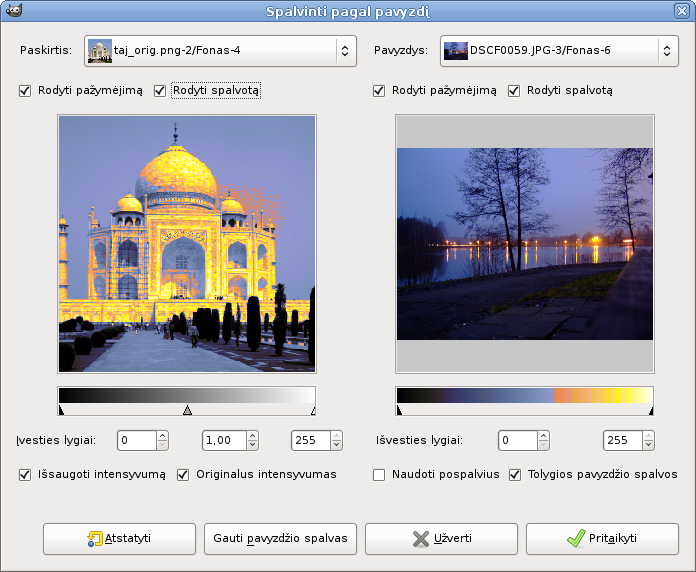The image size is (696, 572).
Task: Click the white input level slider triangle
Action: pyautogui.click(x=313, y=410)
